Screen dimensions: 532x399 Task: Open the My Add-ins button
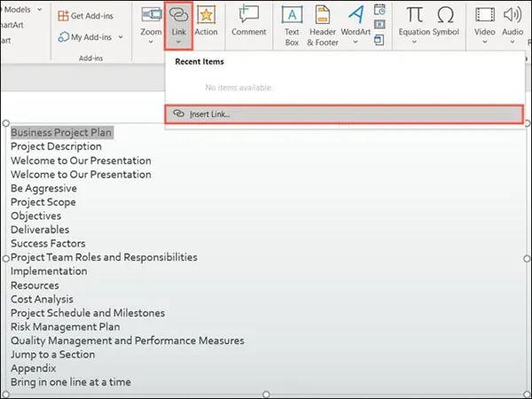point(85,37)
